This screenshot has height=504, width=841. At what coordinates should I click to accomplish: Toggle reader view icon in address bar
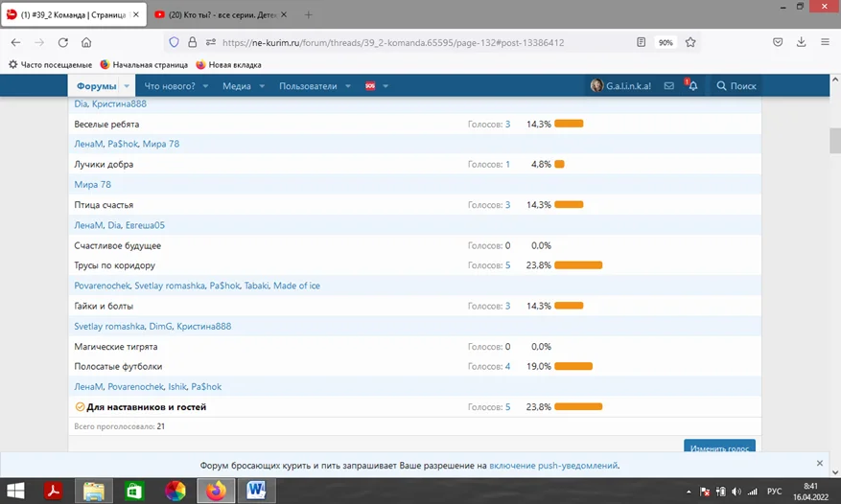642,42
